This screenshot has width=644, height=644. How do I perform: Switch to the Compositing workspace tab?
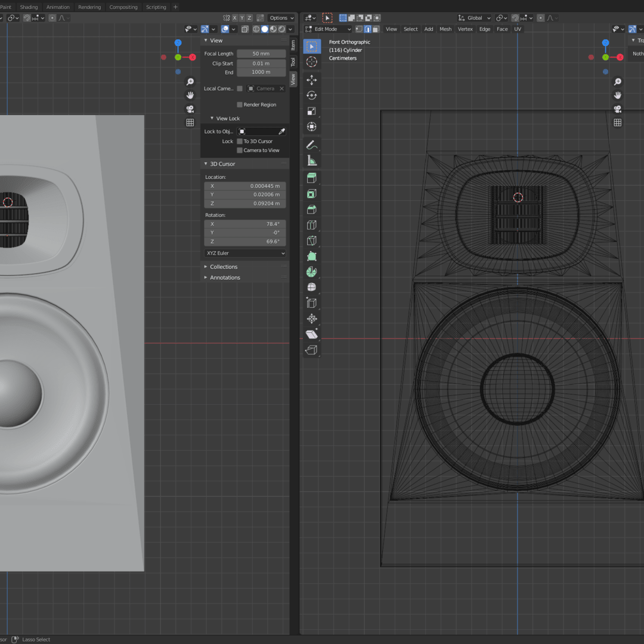click(123, 7)
